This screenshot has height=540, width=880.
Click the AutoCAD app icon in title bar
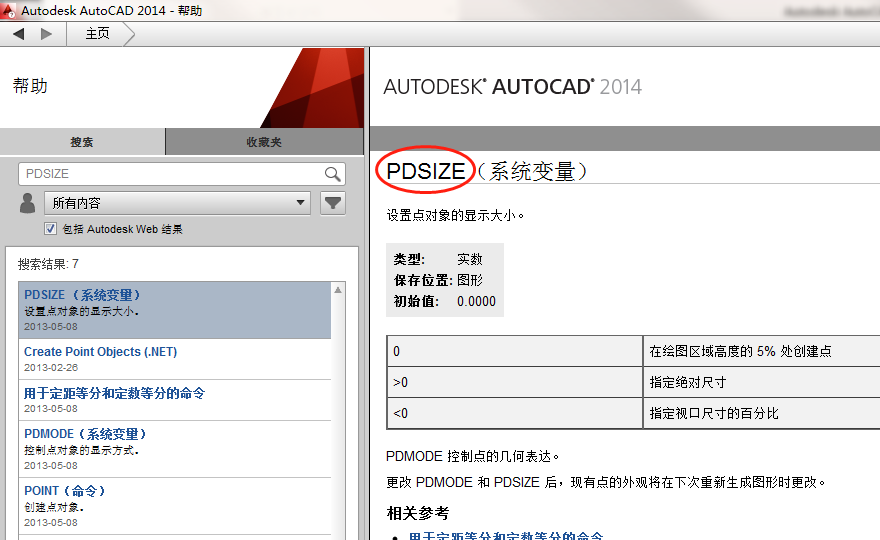click(8, 10)
